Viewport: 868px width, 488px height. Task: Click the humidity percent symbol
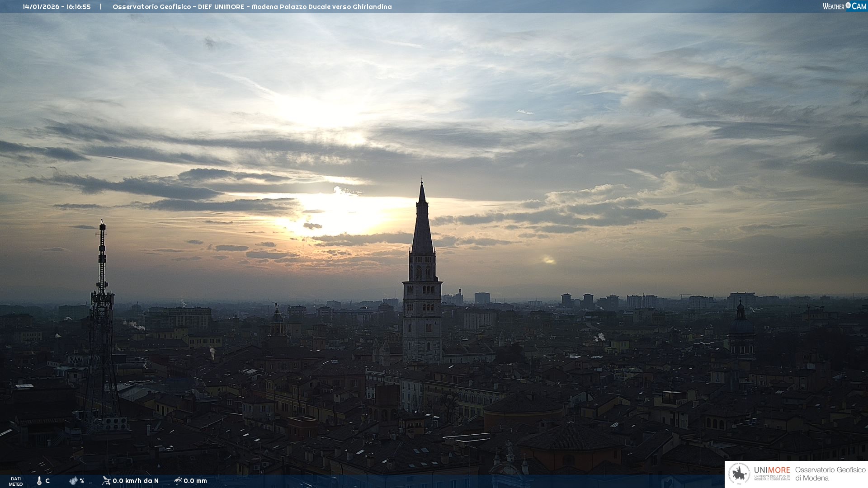82,481
